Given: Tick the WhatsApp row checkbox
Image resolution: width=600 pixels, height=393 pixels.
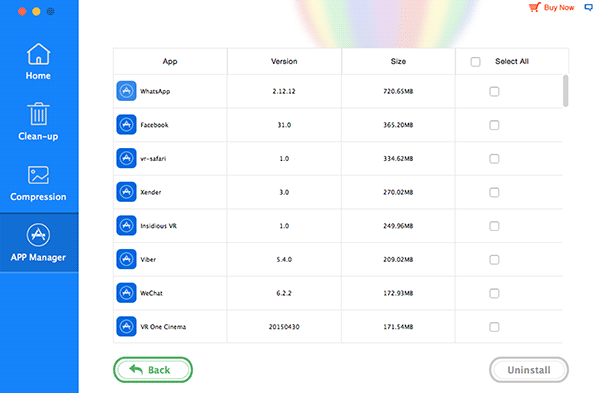Looking at the screenshot, I should 494,91.
